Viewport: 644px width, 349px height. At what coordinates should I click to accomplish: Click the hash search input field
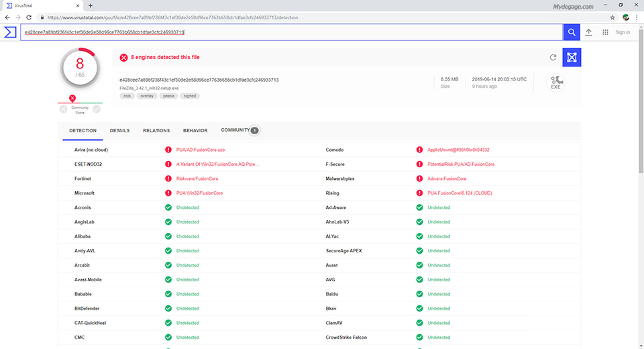click(x=292, y=32)
